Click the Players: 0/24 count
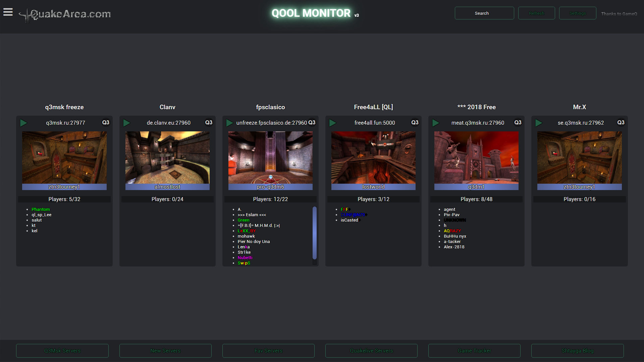 coord(167,199)
